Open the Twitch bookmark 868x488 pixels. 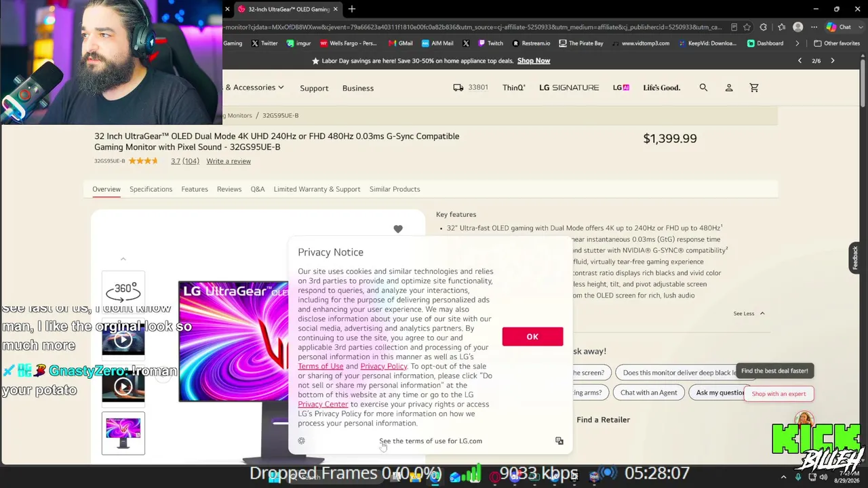[490, 43]
